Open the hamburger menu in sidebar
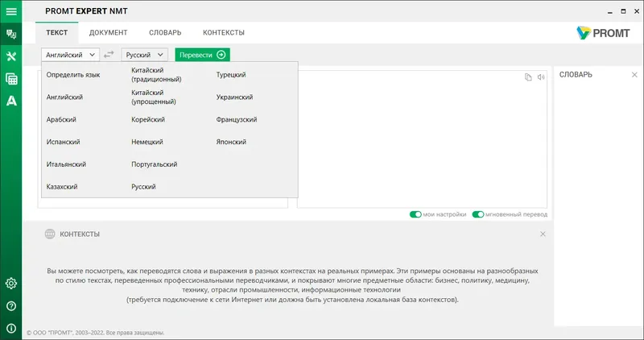 click(11, 11)
